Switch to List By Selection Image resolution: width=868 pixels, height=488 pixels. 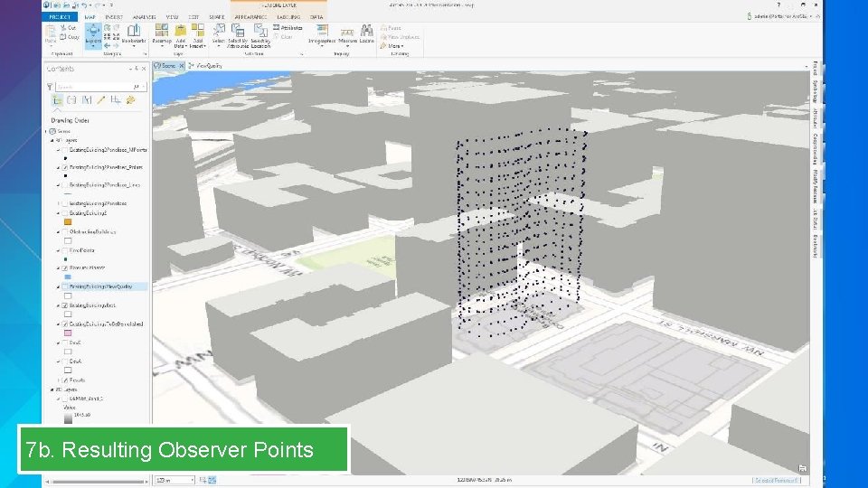point(87,100)
